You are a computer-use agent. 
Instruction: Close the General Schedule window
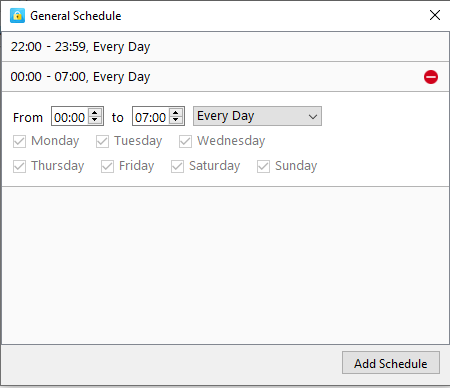pyautogui.click(x=435, y=15)
